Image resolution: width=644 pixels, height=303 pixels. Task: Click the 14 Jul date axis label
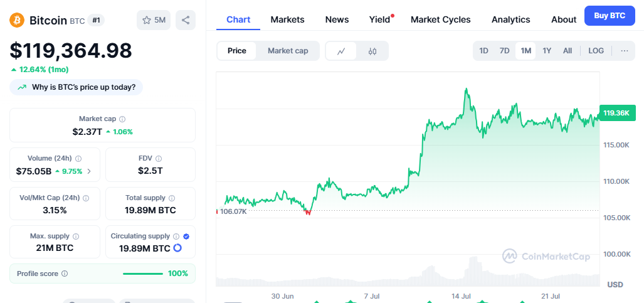461,296
